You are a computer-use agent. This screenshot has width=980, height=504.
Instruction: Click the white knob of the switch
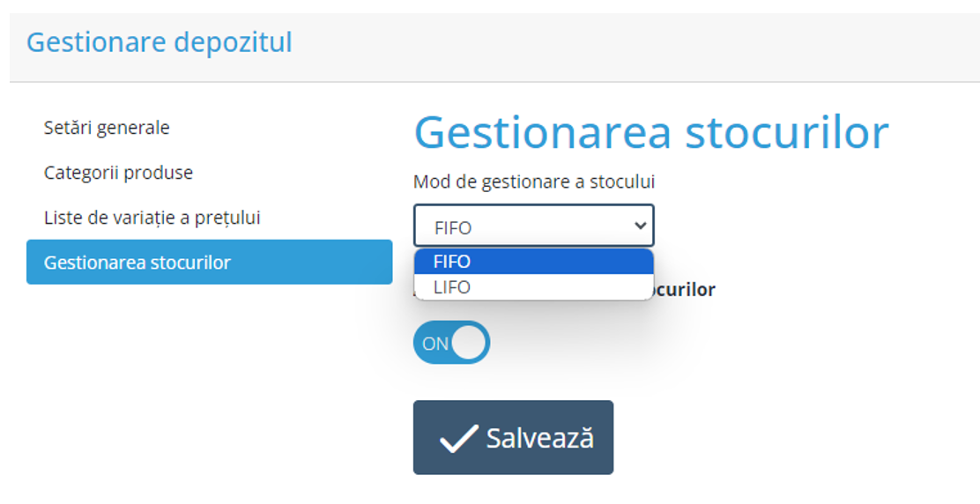pos(469,343)
